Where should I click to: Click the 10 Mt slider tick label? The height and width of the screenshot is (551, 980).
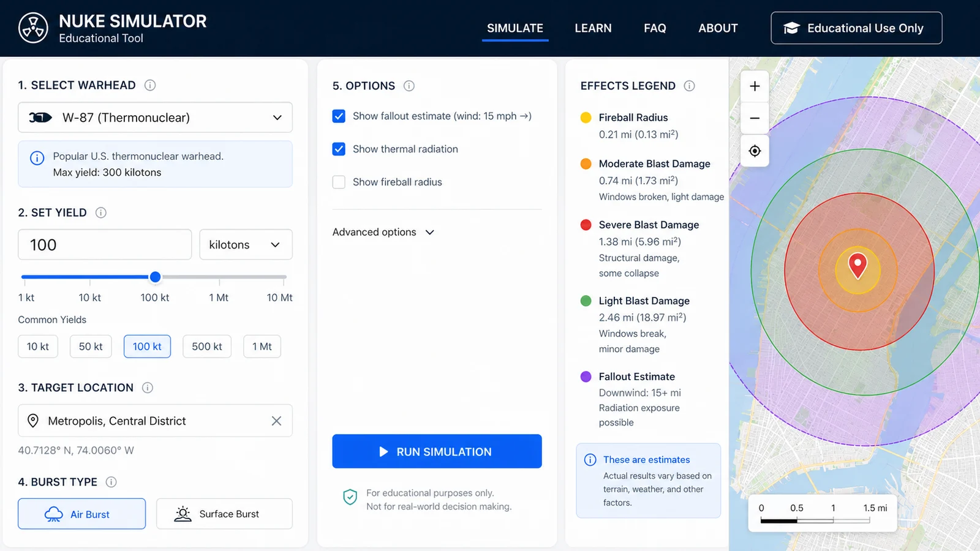tap(279, 298)
